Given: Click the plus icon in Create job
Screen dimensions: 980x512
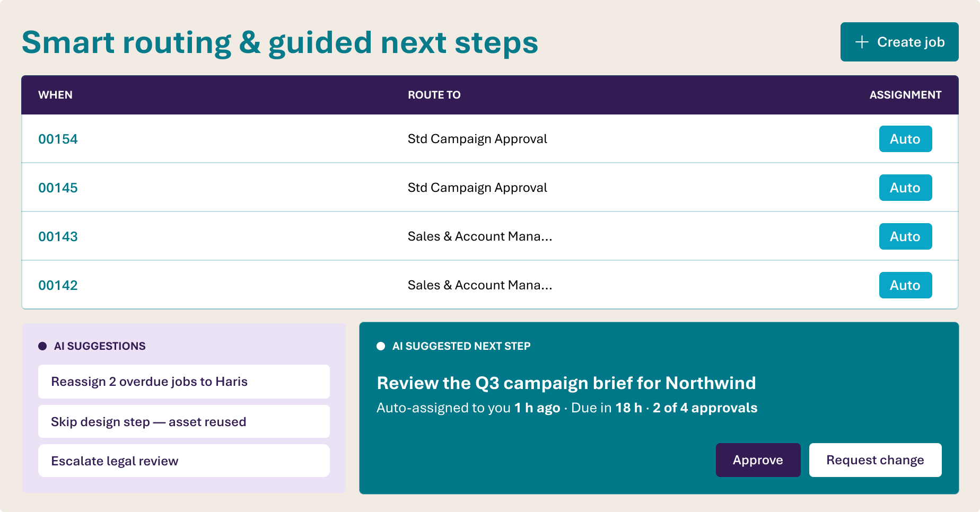Looking at the screenshot, I should click(x=862, y=42).
